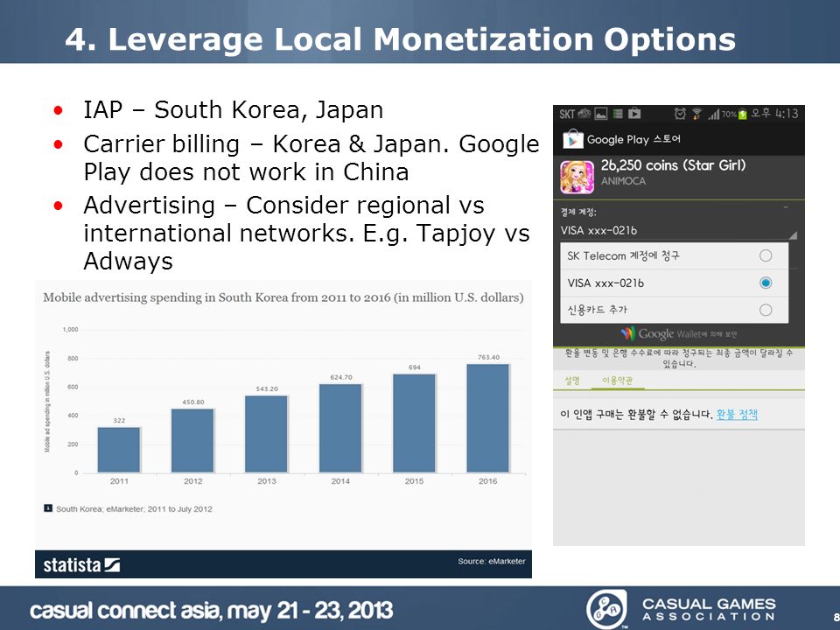Tap the picture notification icon in status bar
Image resolution: width=840 pixels, height=630 pixels.
tap(601, 114)
